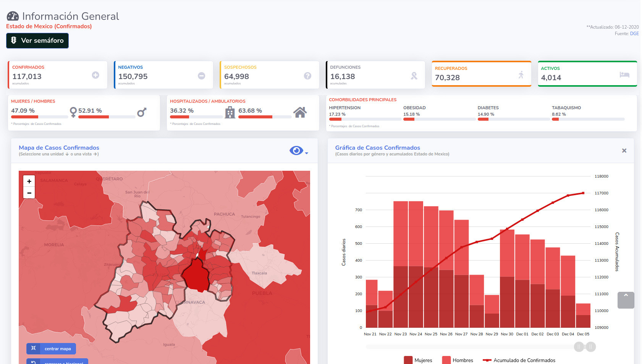
Task: Click the dashboard gauge icon beside Información General
Action: click(13, 16)
